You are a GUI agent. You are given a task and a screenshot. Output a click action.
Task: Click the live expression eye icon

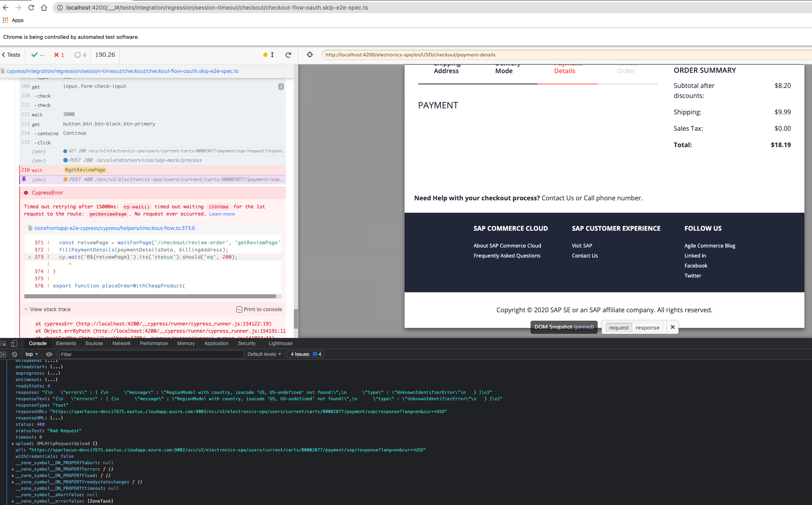(x=49, y=354)
